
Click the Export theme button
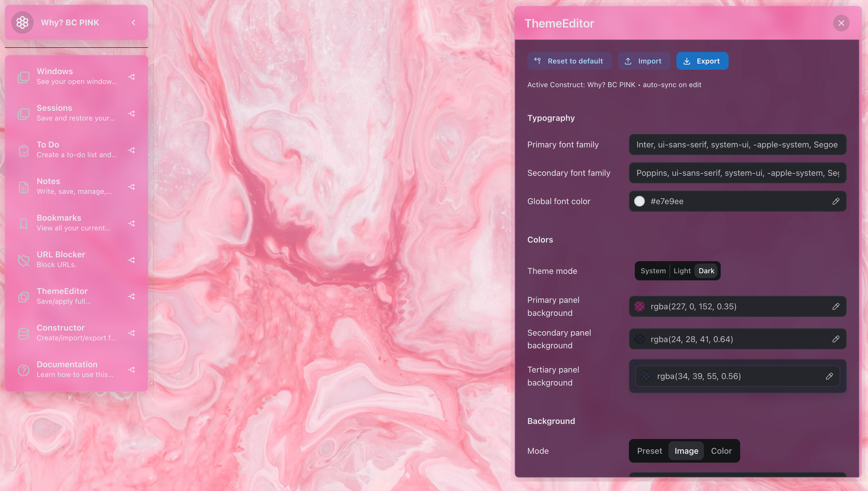702,61
